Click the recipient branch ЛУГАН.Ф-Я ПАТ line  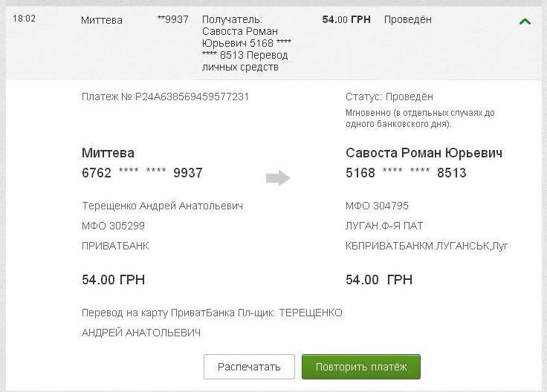click(x=384, y=226)
